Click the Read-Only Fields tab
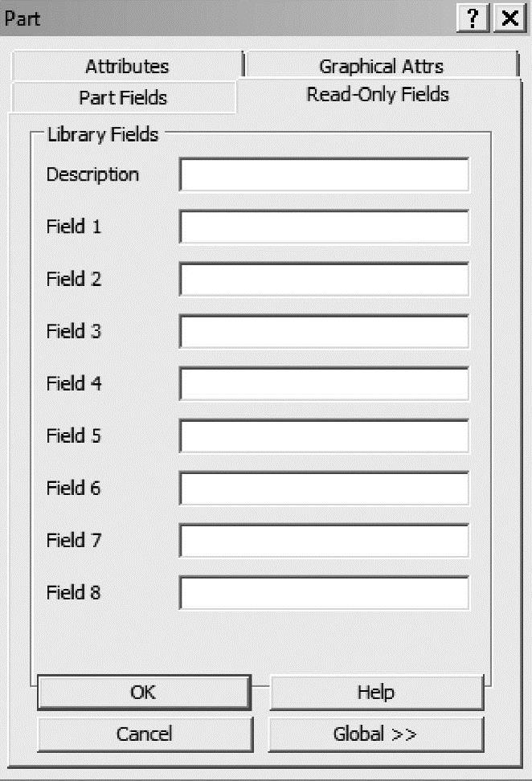The image size is (532, 781). pos(378,95)
